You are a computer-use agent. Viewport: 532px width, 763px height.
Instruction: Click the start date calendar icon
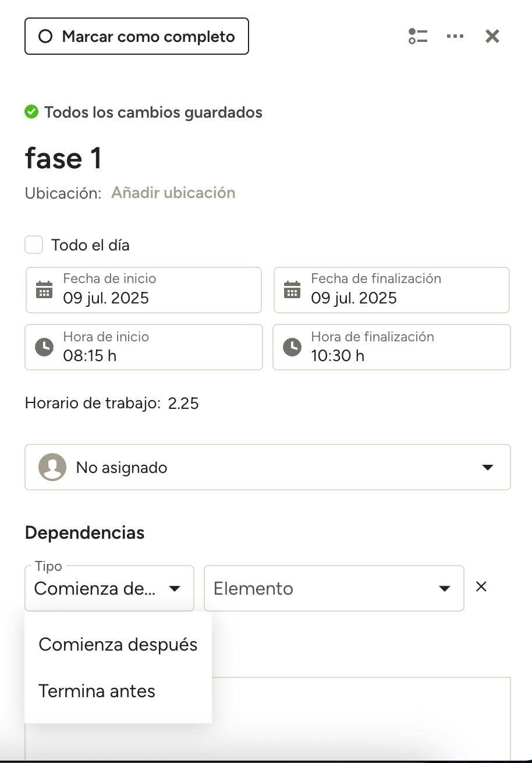44,289
